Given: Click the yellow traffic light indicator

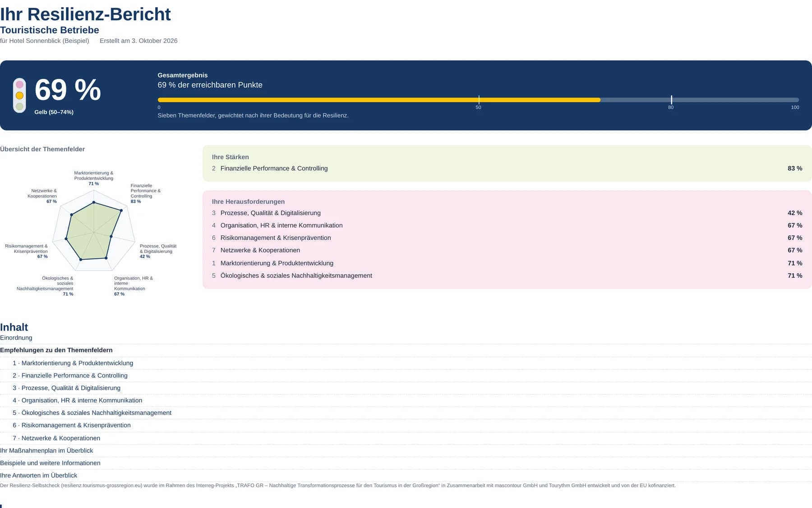Looking at the screenshot, I should coord(19,96).
